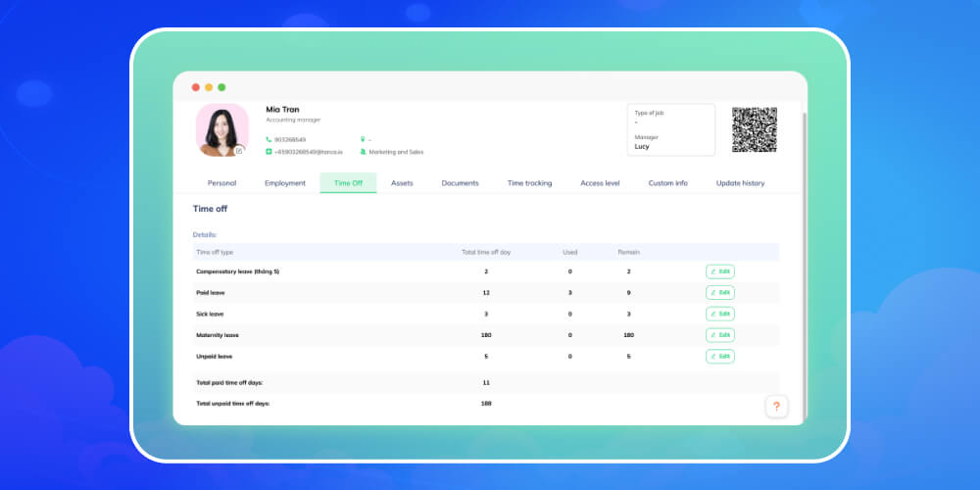The width and height of the screenshot is (980, 490).
Task: Click the phone number 903268549
Action: (x=290, y=139)
